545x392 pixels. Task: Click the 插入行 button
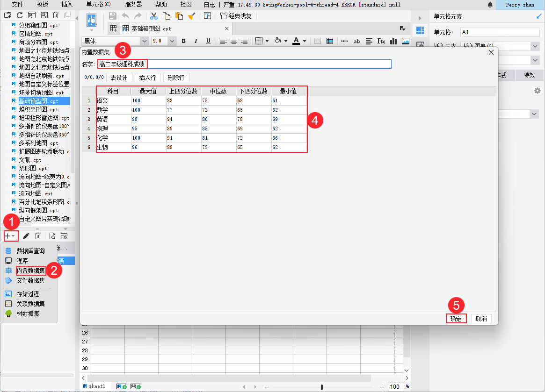point(147,78)
